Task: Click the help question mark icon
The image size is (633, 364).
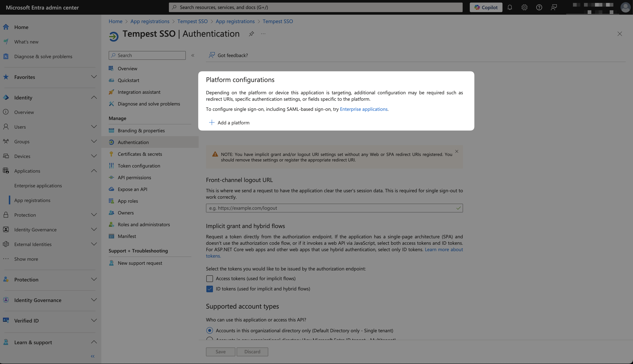Action: [x=539, y=7]
